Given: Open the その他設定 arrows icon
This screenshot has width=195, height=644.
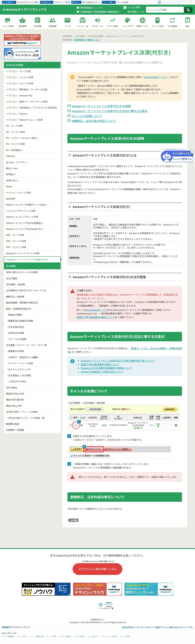Looking at the screenshot, I should (172, 20).
